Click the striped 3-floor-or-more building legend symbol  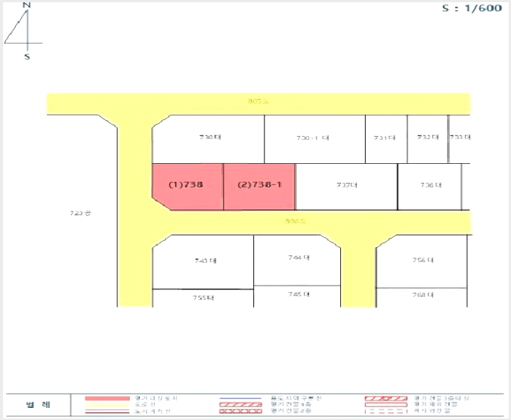[386, 398]
